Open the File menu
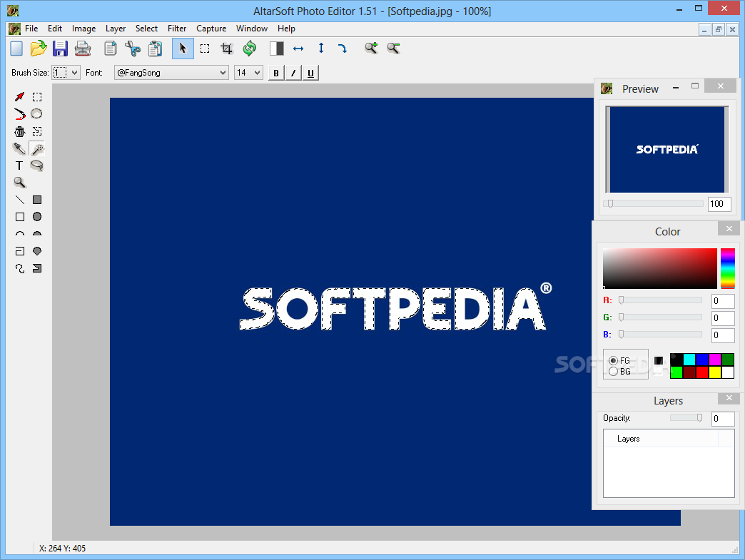The width and height of the screenshot is (745, 560). click(x=31, y=29)
